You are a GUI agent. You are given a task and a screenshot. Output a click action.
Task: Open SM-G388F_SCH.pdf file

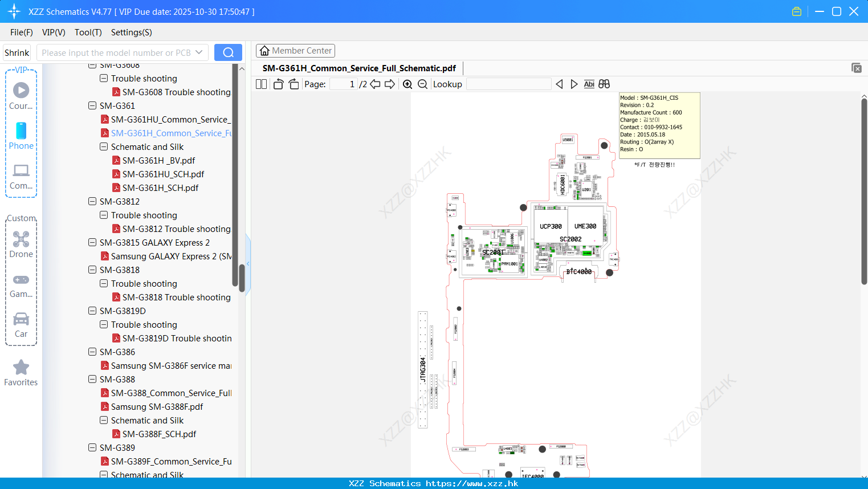coord(154,434)
